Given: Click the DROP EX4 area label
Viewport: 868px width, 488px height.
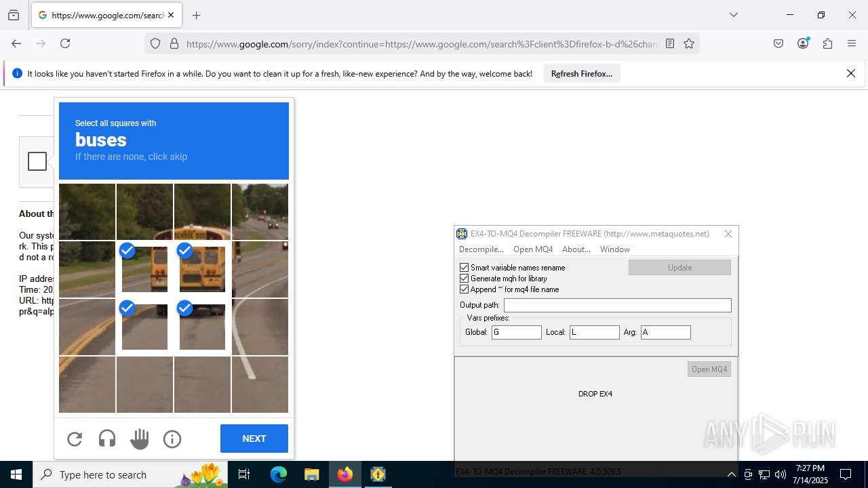Looking at the screenshot, I should coord(595,394).
